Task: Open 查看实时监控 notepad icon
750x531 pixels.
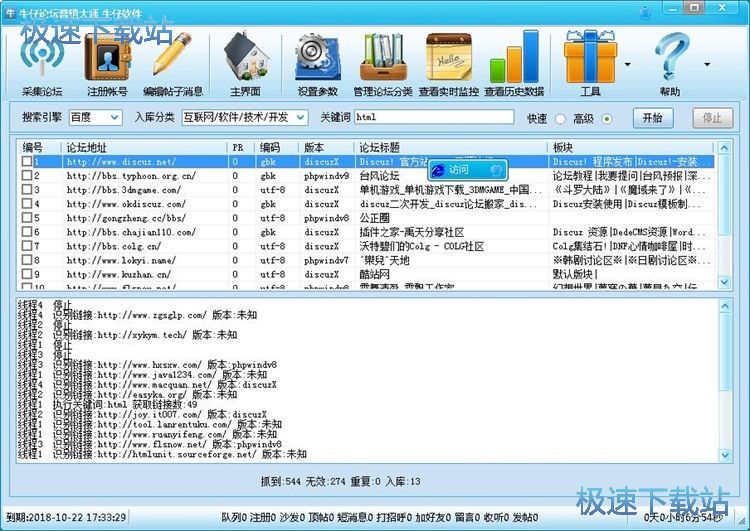Action: (x=449, y=64)
